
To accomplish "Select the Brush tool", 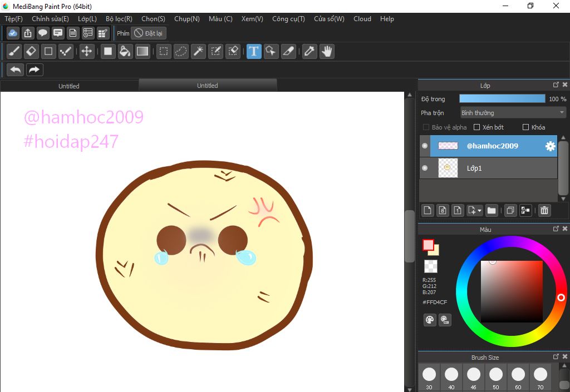I will click(x=14, y=51).
